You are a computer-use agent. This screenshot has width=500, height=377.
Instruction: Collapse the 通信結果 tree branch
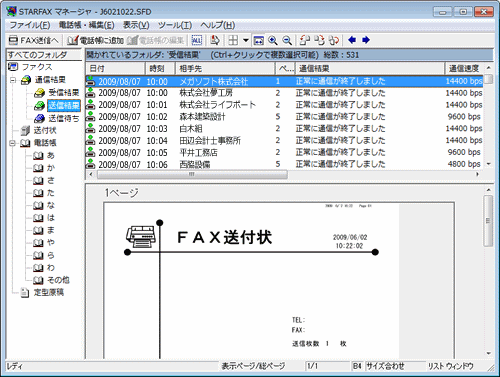click(x=13, y=80)
